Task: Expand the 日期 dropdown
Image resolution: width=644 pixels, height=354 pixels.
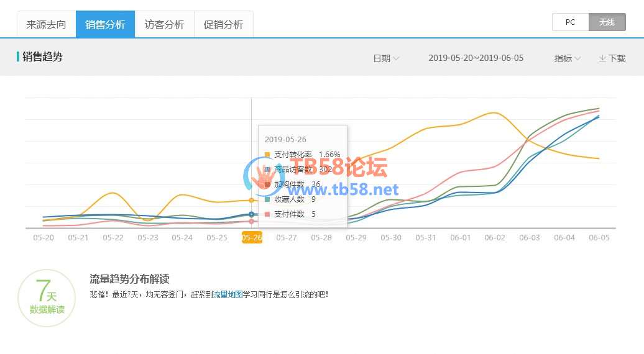Action: [x=386, y=58]
